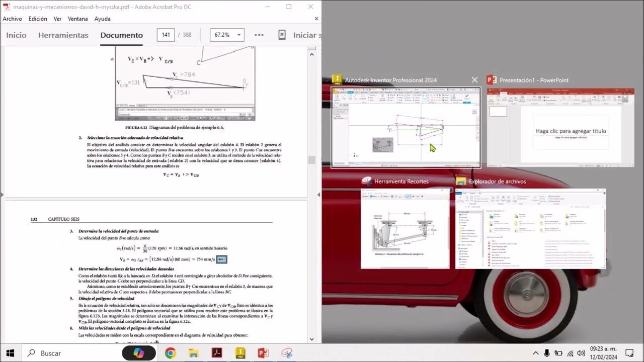644x362 pixels.
Task: Click the Snipping Tool taskbar icon
Action: coord(287,353)
